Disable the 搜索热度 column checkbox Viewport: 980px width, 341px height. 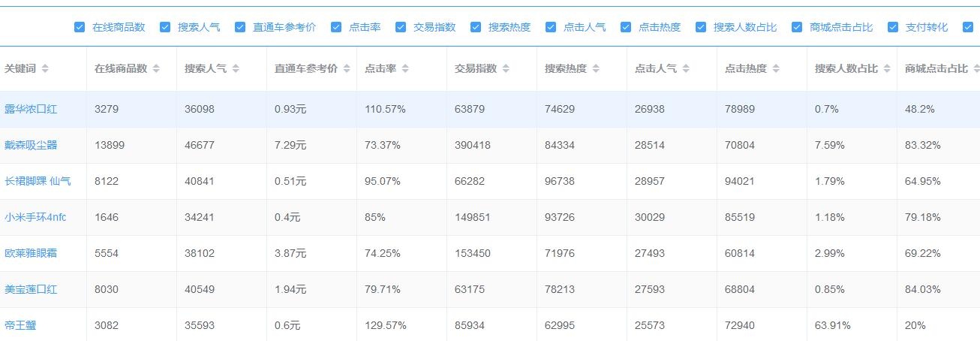click(476, 27)
